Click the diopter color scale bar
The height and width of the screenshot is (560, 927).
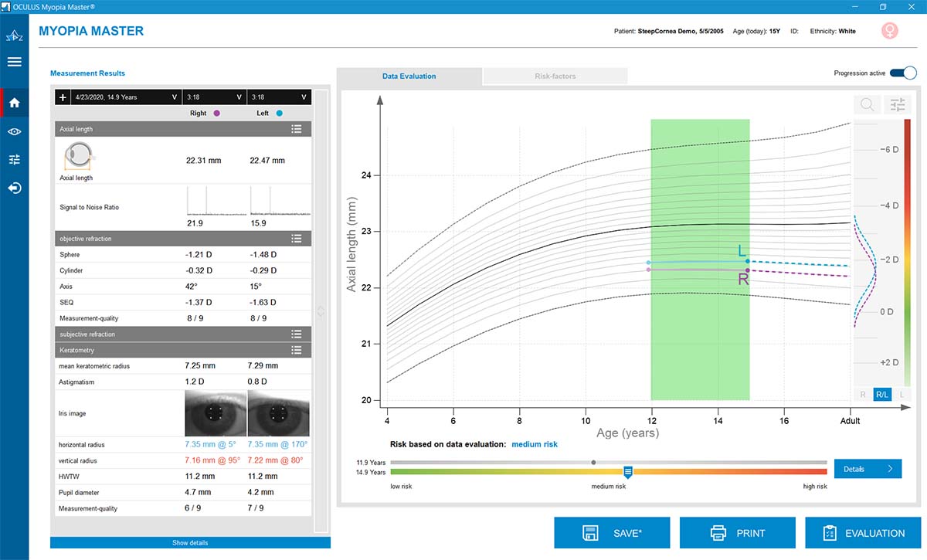(906, 252)
